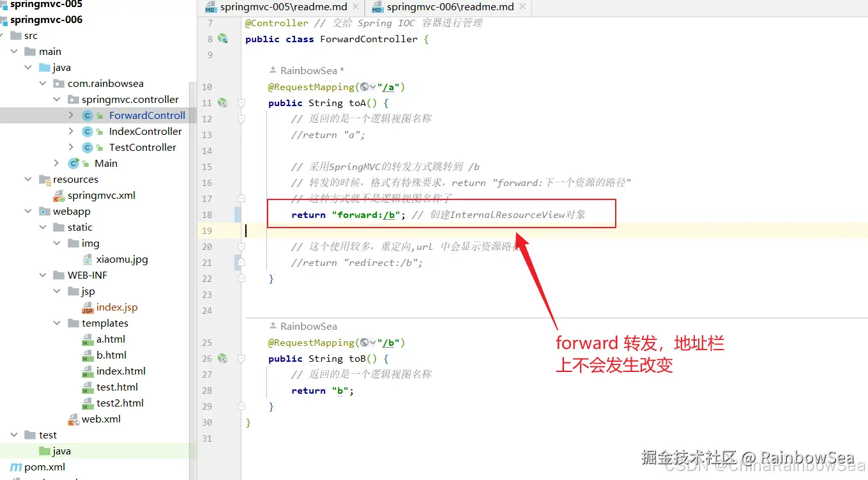This screenshot has height=480, width=868.
Task: Click the run gutter icon beside ForwardController class
Action: click(224, 38)
